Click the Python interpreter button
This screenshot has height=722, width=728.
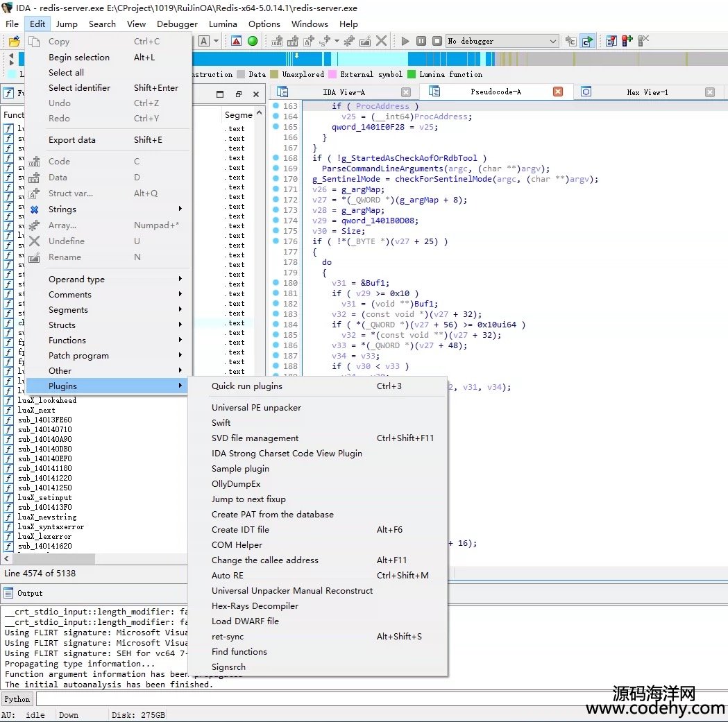pos(17,699)
